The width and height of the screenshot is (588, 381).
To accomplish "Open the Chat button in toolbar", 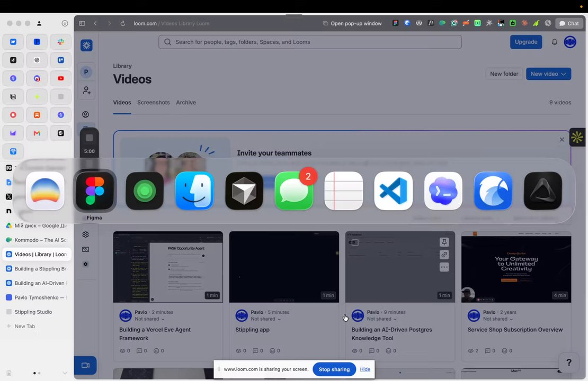I will (569, 23).
